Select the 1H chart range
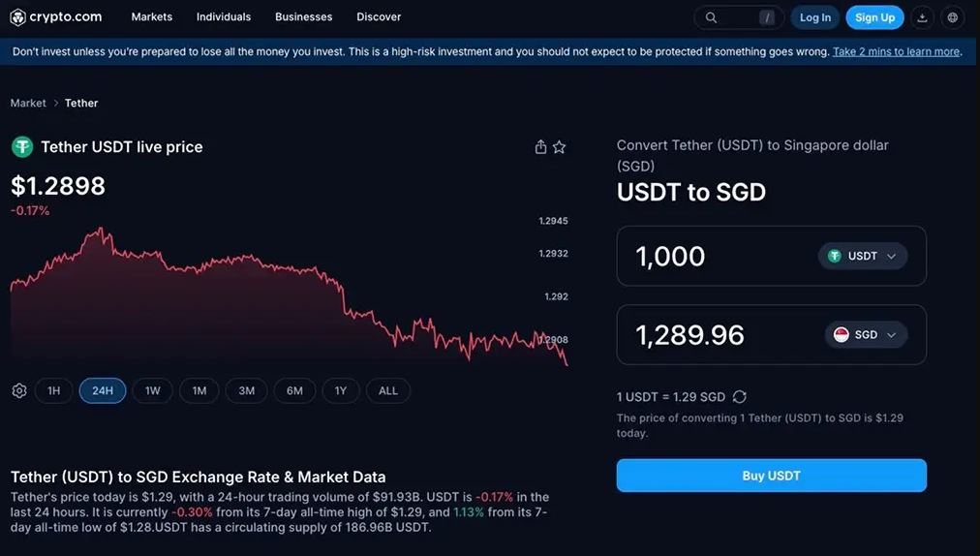This screenshot has width=980, height=556. pyautogui.click(x=54, y=391)
